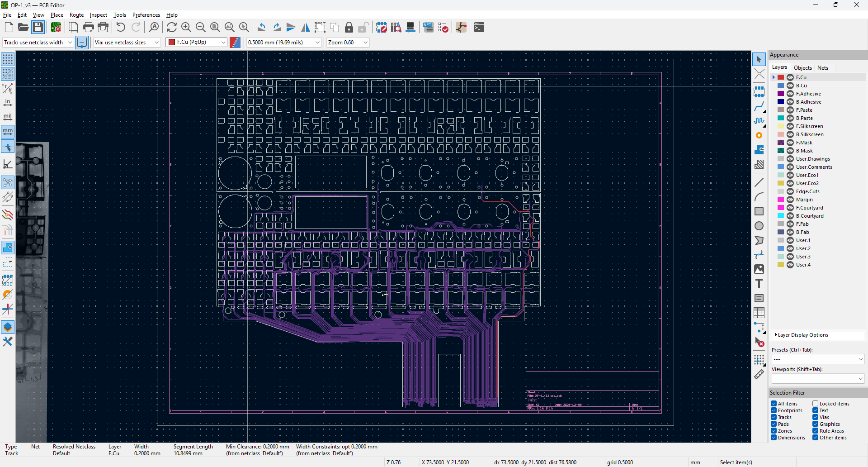This screenshot has width=868, height=467.
Task: Enable the Locked items checkbox
Action: pos(815,404)
